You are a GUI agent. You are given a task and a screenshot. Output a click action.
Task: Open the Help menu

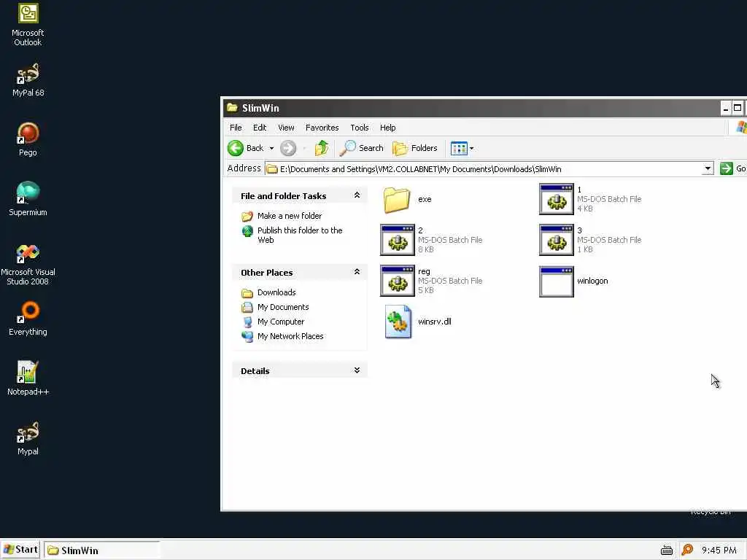pyautogui.click(x=388, y=128)
